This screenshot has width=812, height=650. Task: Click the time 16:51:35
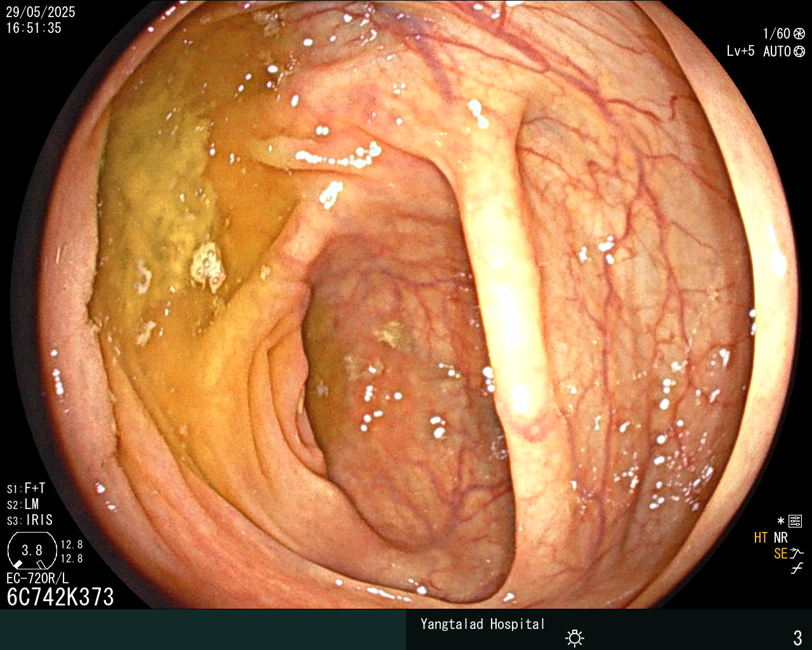coord(34,28)
